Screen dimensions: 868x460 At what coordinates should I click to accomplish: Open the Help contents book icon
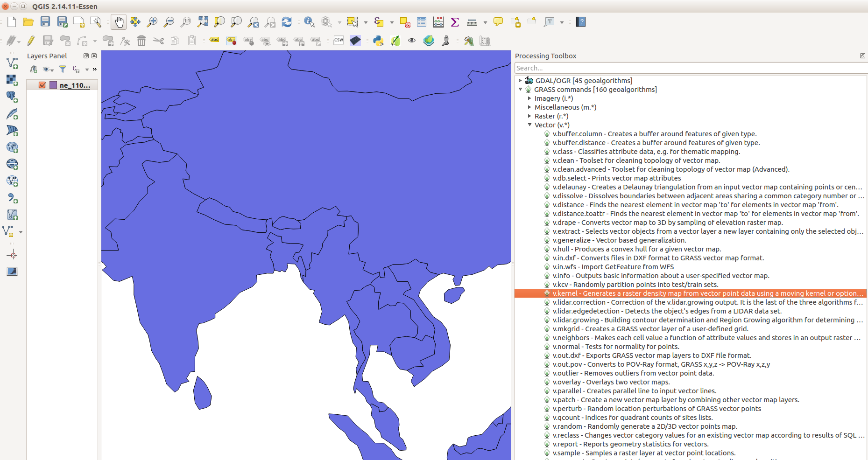pyautogui.click(x=581, y=22)
